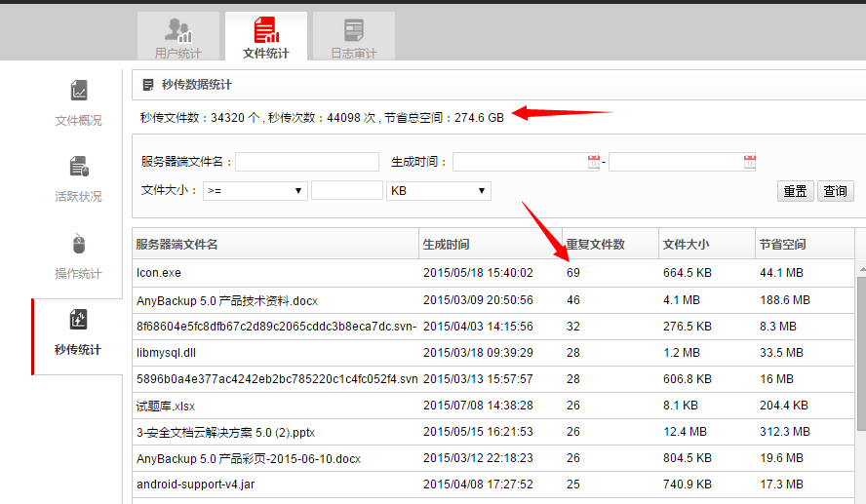Select 秒传统计 sidebar icon
This screenshot has height=504, width=866.
click(x=78, y=320)
